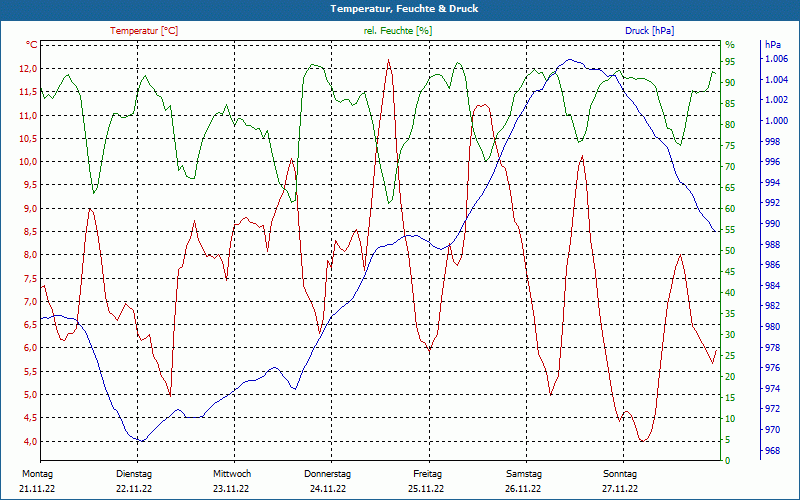Viewport: 800px width, 500px height.
Task: Click the 'Mittwoch' day label
Action: tap(232, 474)
